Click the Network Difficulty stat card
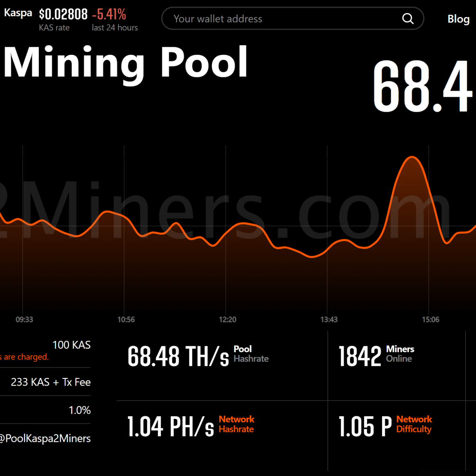The width and height of the screenshot is (476, 476). pyautogui.click(x=384, y=425)
